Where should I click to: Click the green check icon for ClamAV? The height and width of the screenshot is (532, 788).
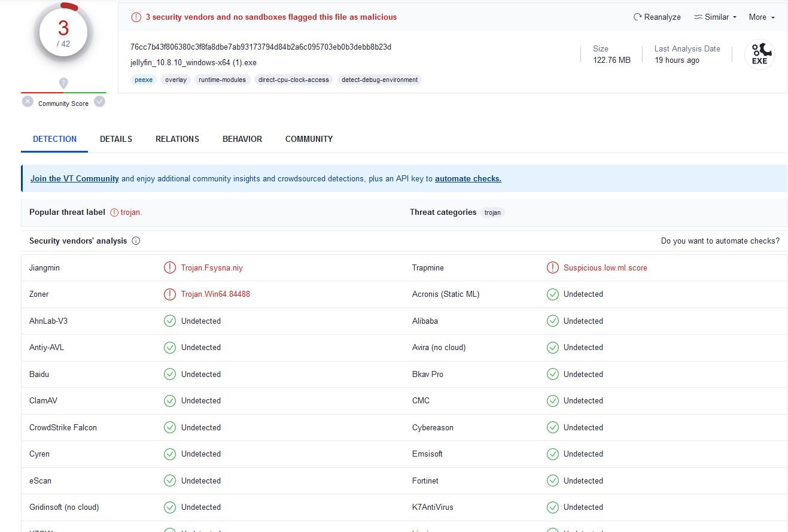click(170, 401)
